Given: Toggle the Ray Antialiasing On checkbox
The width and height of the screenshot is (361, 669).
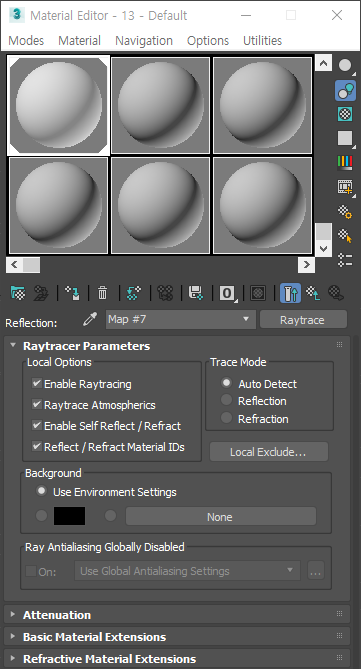Looking at the screenshot, I should coord(31,571).
